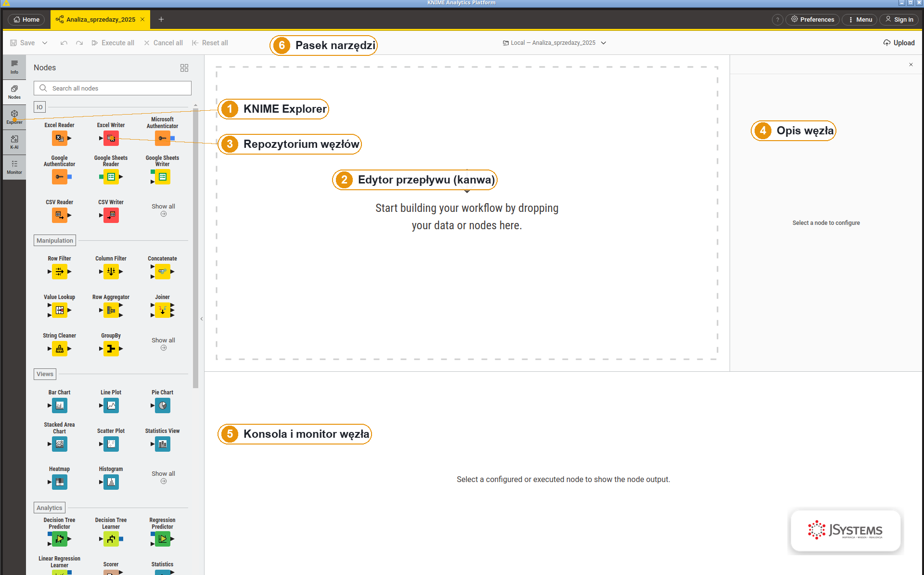Select the CSV Writer node icon
Viewport: 924px width, 575px height.
[111, 215]
